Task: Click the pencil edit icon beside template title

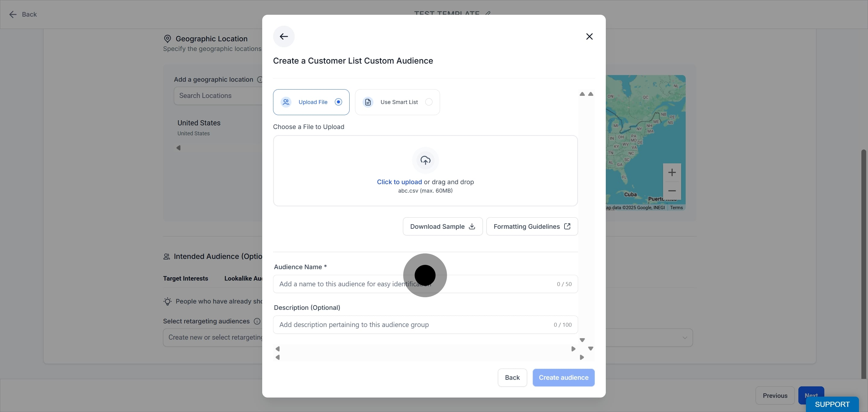Action: point(488,13)
